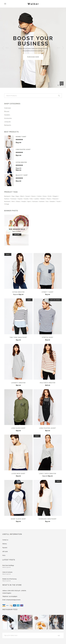Click the newsletter GO button
66x644 pixels.
pyautogui.click(x=59, y=635)
